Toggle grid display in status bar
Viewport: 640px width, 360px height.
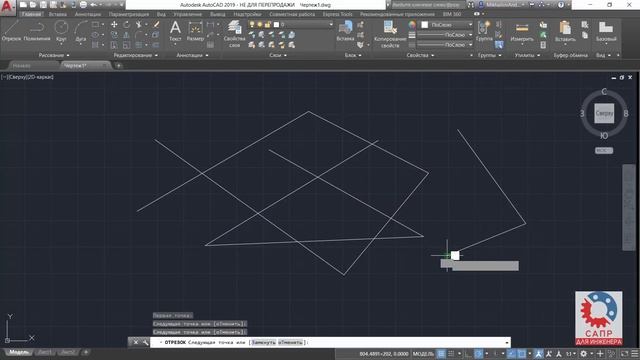441,353
